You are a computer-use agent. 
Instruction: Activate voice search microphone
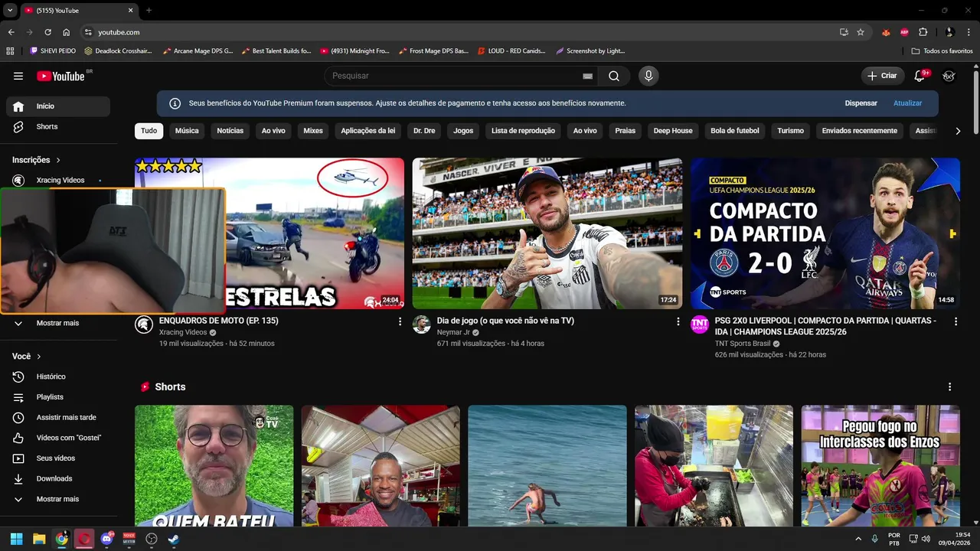pos(648,76)
